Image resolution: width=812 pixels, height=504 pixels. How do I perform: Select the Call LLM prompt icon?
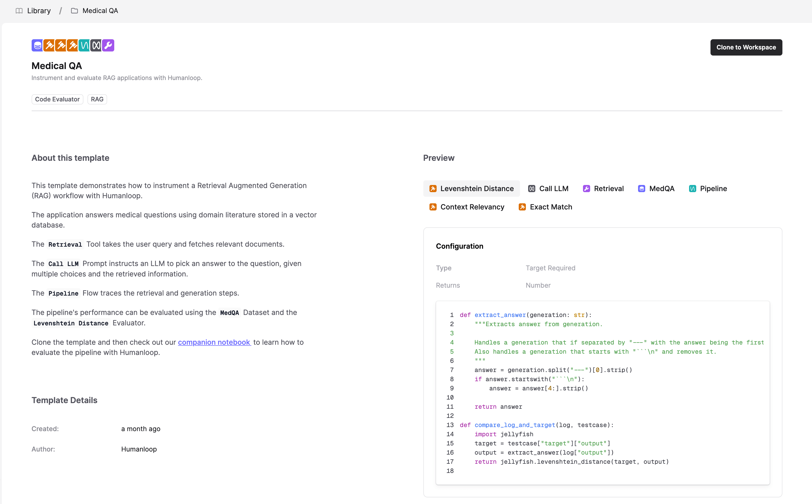click(x=530, y=188)
